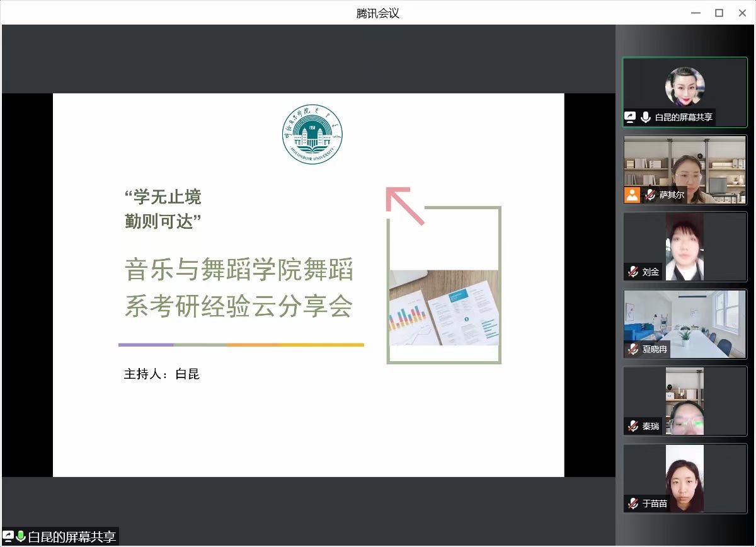Click the bottom-left screen-share status icon
Image resolution: width=756 pixels, height=547 pixels.
9,537
